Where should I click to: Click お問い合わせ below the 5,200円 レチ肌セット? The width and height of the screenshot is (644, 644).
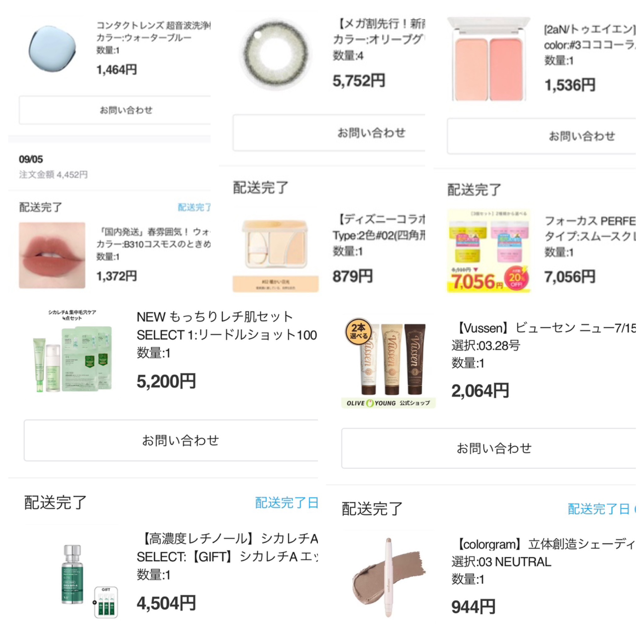pyautogui.click(x=171, y=440)
